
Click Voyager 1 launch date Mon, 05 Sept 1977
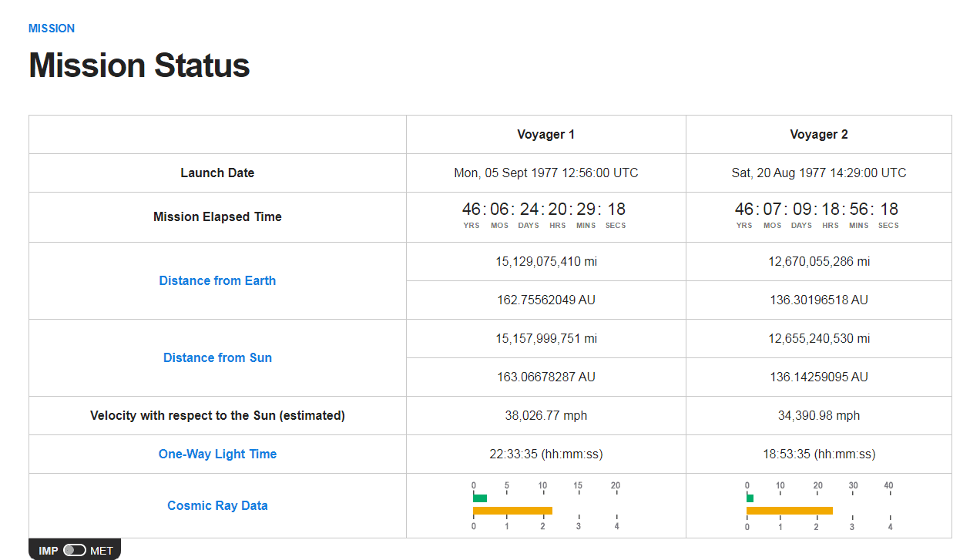(x=545, y=173)
